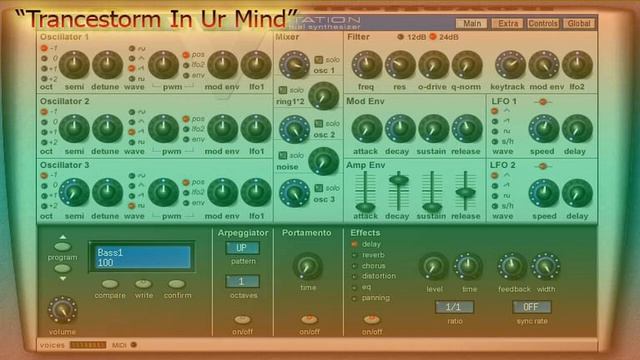Image resolution: width=640 pixels, height=360 pixels.
Task: Step to the previous program with down arrow
Action: (62, 269)
